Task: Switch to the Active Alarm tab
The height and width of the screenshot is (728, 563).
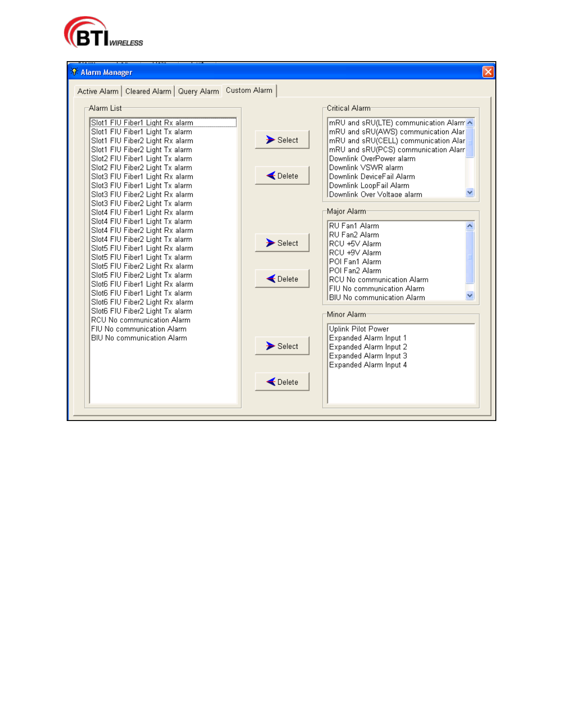Action: click(98, 91)
